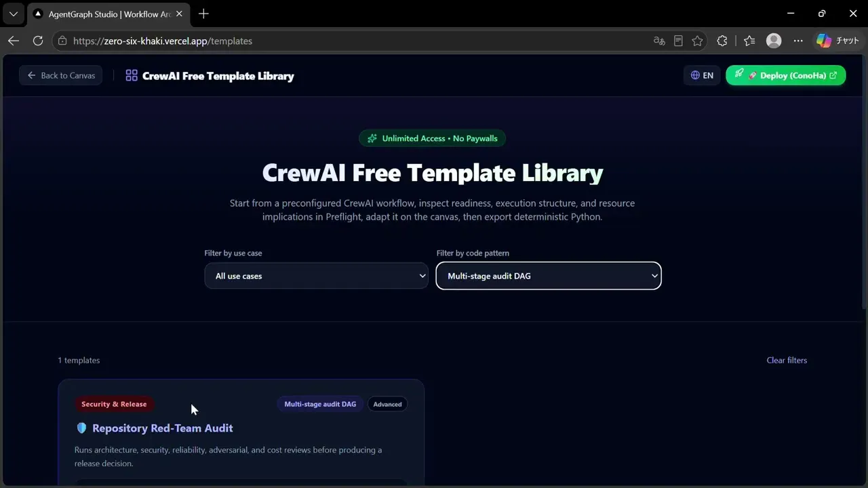This screenshot has width=868, height=488.
Task: Open the browser extensions menu
Action: [722, 41]
